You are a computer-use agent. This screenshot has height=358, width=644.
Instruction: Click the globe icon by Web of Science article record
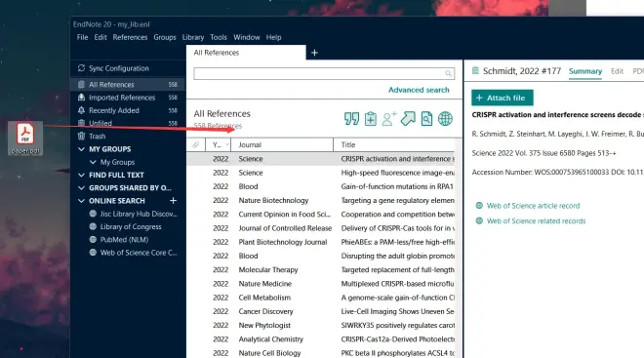coord(479,205)
